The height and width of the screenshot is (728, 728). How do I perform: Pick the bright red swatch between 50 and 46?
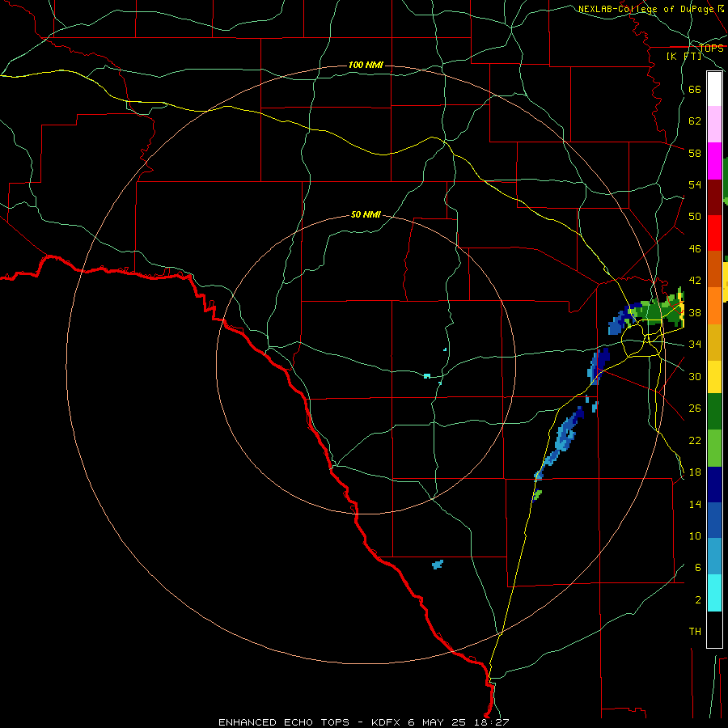pos(714,233)
